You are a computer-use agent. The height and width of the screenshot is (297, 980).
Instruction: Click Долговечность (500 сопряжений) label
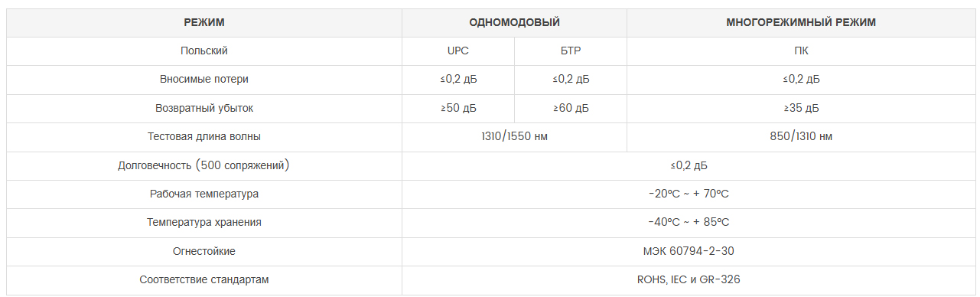(203, 165)
